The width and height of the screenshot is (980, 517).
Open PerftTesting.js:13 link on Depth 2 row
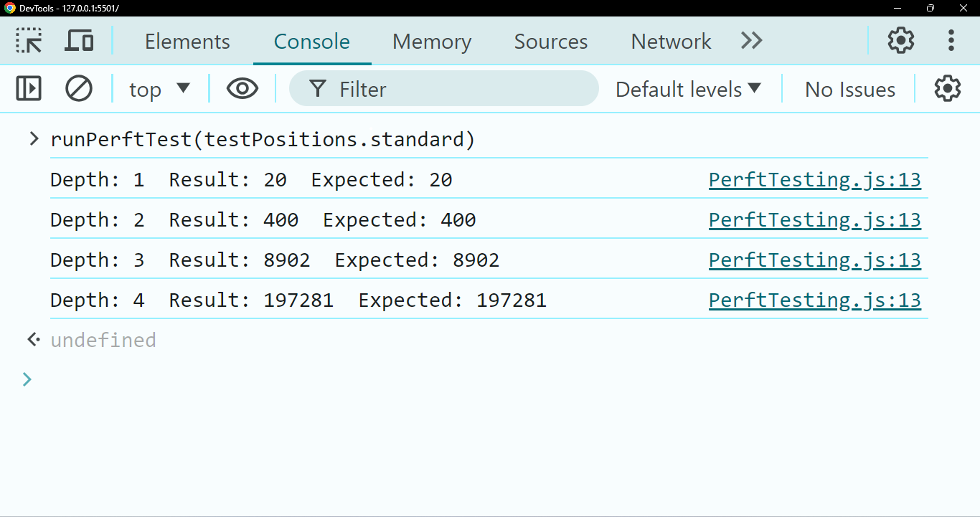815,219
